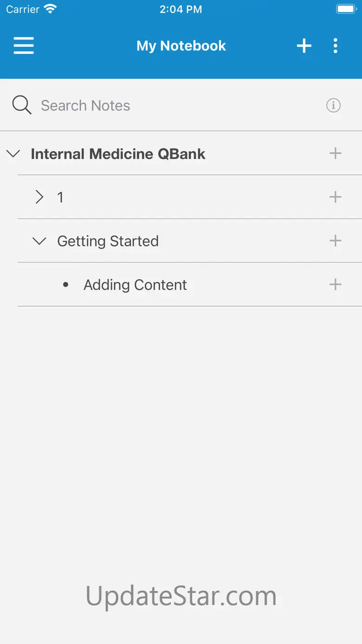Screen dimensions: 362x644
Task: Open the three-dot more options menu
Action: click(336, 46)
